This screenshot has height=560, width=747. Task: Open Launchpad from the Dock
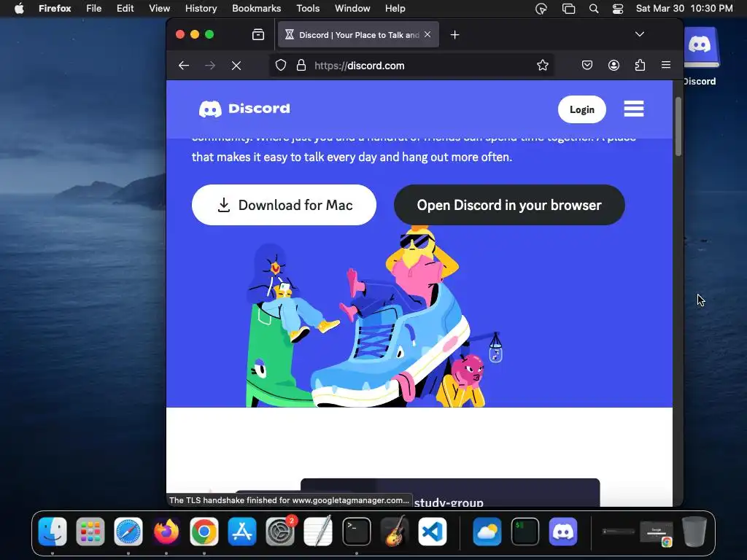90,532
